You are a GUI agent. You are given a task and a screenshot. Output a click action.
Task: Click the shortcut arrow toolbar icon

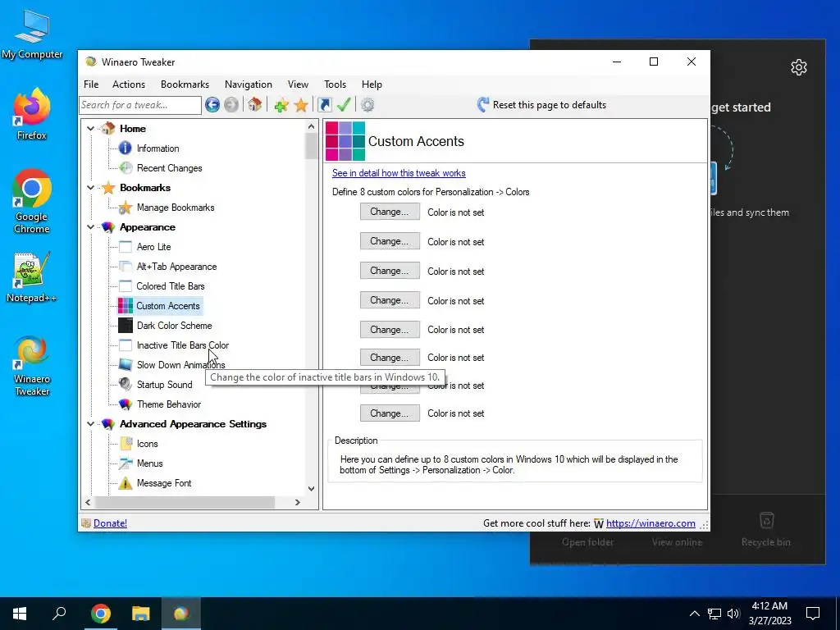pyautogui.click(x=325, y=105)
